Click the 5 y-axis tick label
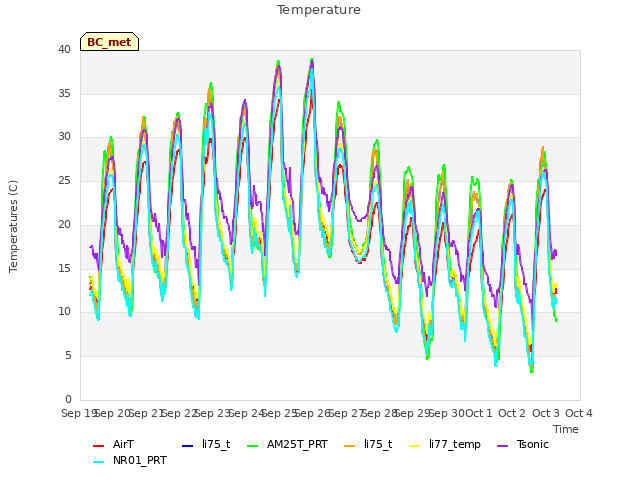 pos(68,356)
